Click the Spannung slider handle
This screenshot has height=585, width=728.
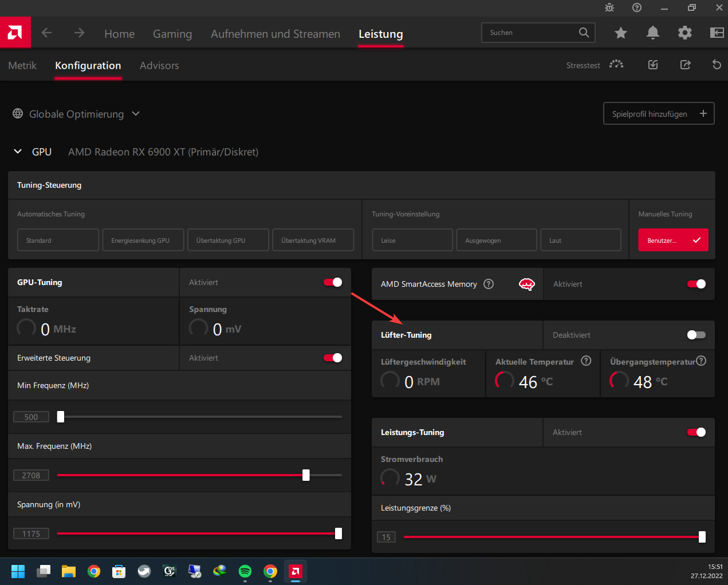click(339, 533)
